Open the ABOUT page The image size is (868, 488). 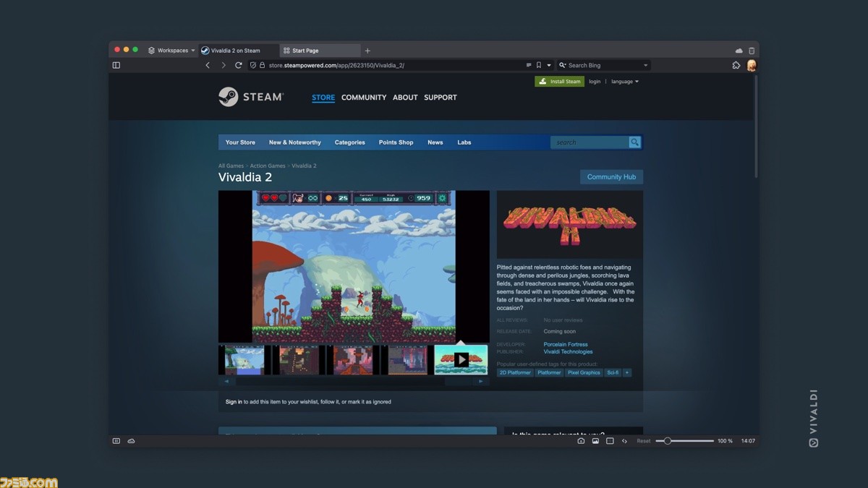[x=405, y=98]
